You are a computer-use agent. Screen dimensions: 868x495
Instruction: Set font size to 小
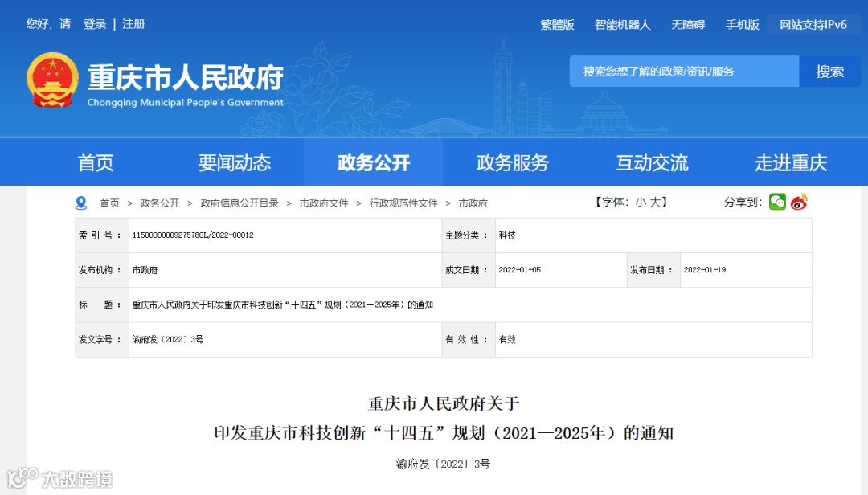(x=641, y=202)
